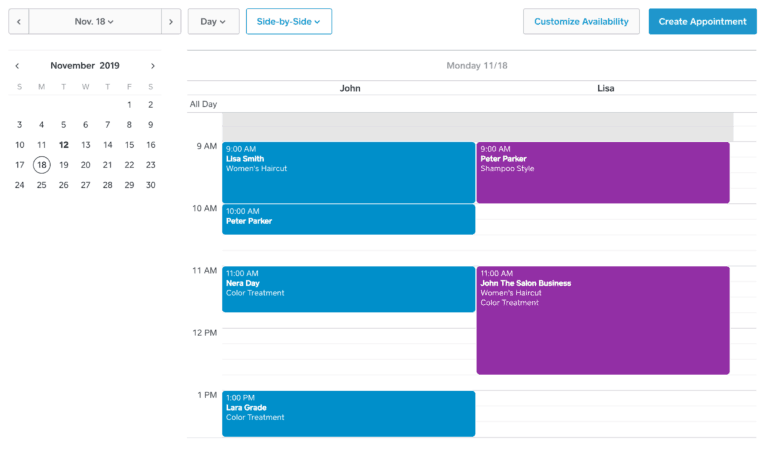Open Peter Parker 10:00 AM appointment
Screen dimensions: 768x451
(348, 219)
